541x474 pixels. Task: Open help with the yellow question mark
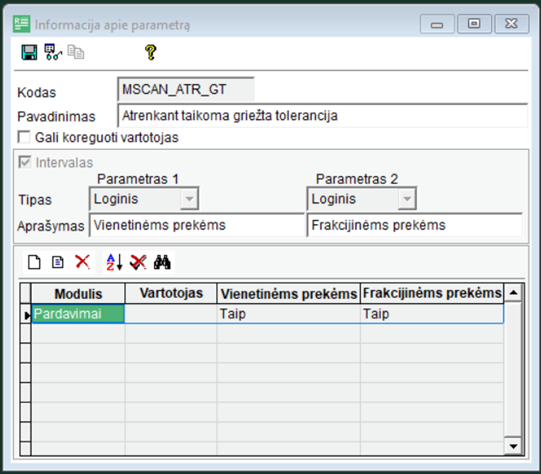point(150,52)
